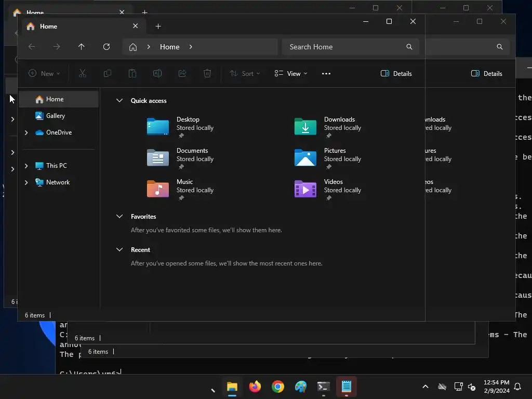The height and width of the screenshot is (399, 532).
Task: Click the Cut scissors icon
Action: pos(83,73)
